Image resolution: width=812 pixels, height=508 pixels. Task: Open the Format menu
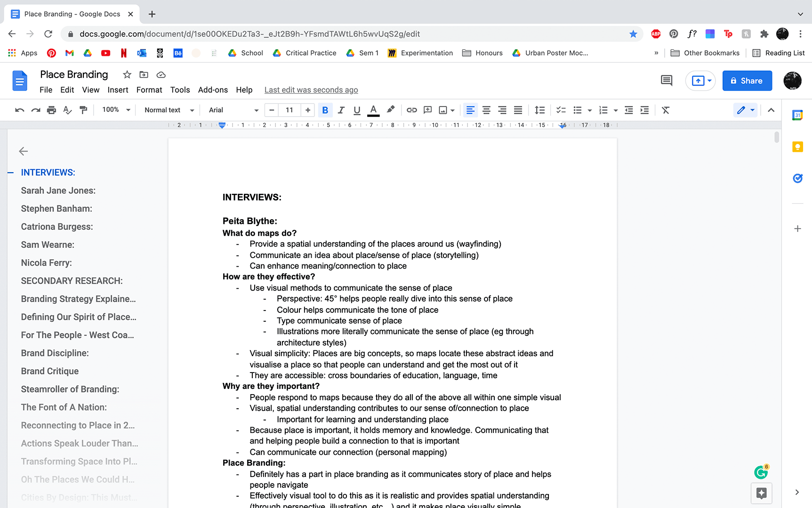149,90
